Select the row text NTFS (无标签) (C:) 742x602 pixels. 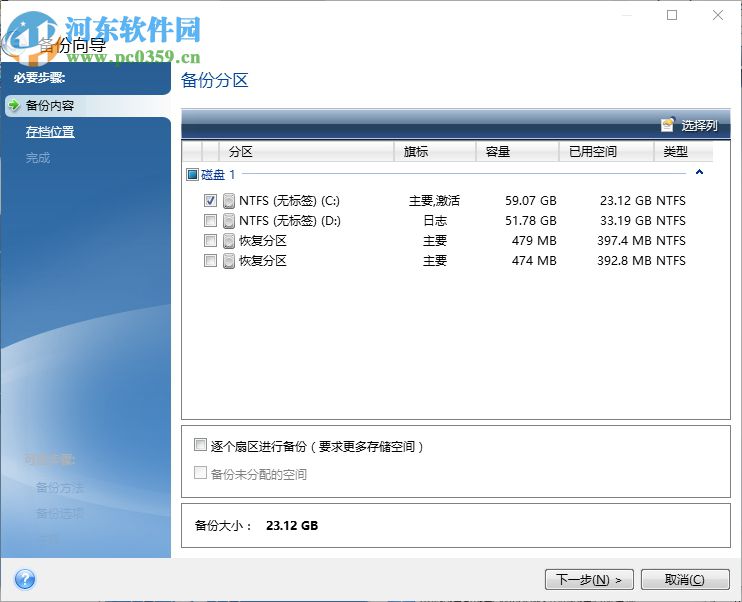click(289, 201)
